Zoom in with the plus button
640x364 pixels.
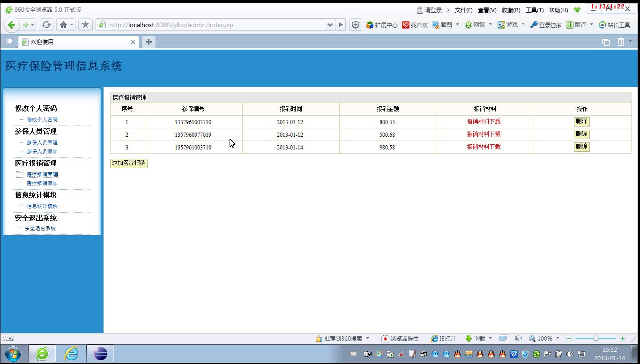[623, 338]
